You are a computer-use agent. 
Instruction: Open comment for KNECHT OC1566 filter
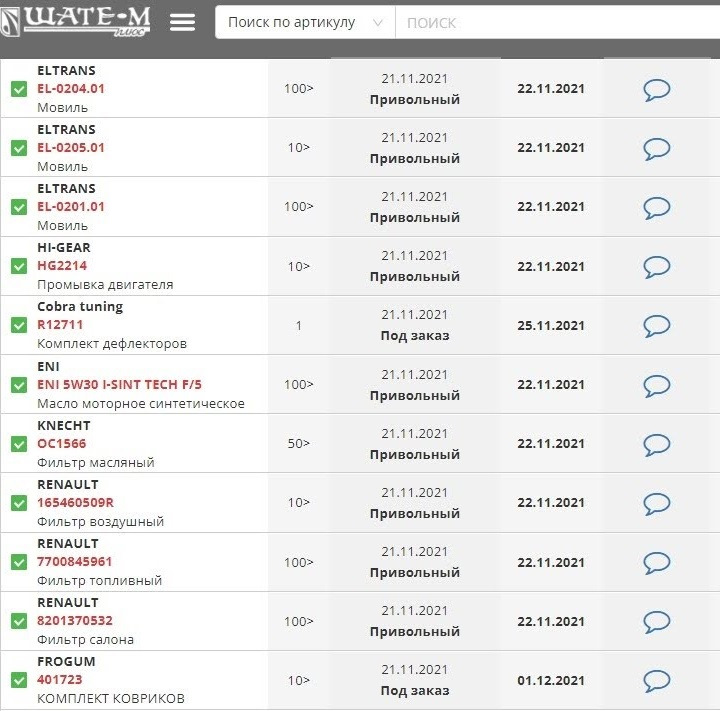coord(656,444)
